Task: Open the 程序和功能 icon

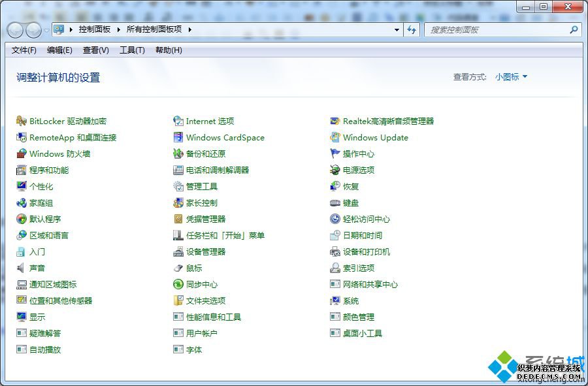Action: pos(22,170)
